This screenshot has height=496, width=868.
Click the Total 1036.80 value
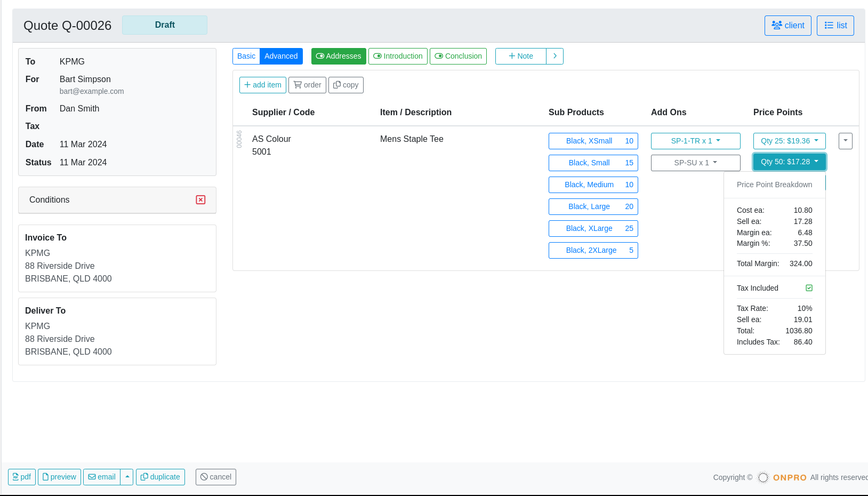click(799, 331)
